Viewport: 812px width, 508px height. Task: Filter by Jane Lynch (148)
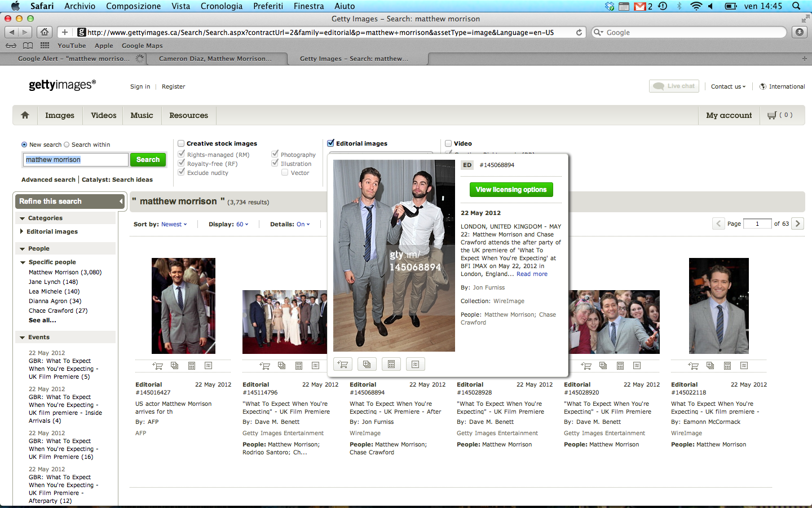54,282
